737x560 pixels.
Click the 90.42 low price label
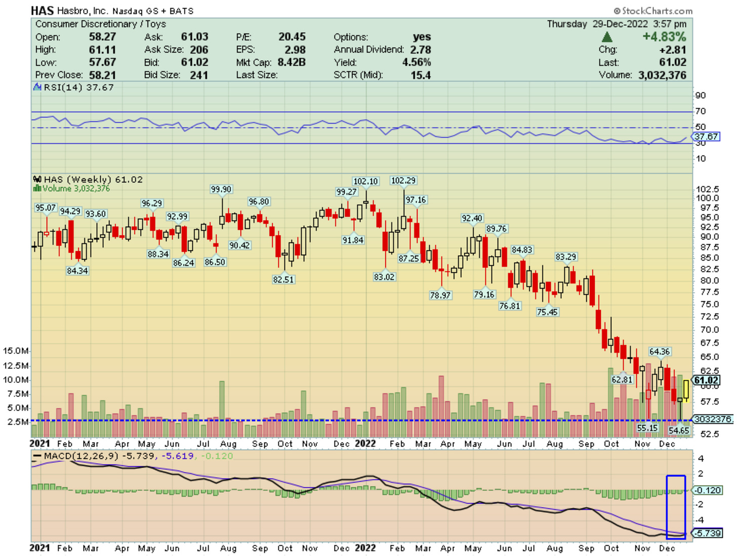click(x=239, y=245)
